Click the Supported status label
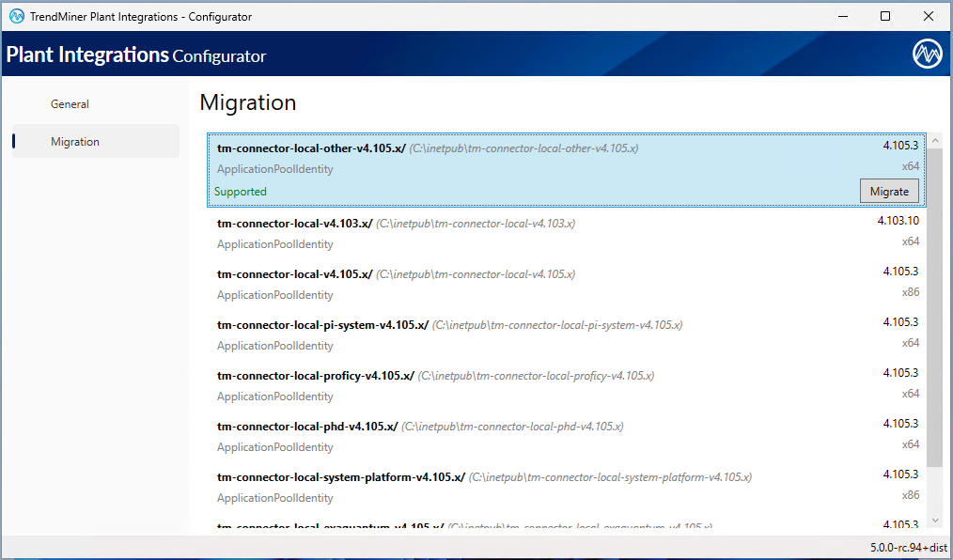 [x=240, y=191]
